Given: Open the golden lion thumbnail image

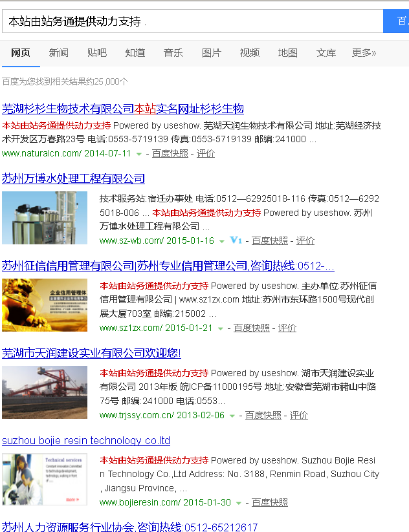Looking at the screenshot, I should (45, 305).
